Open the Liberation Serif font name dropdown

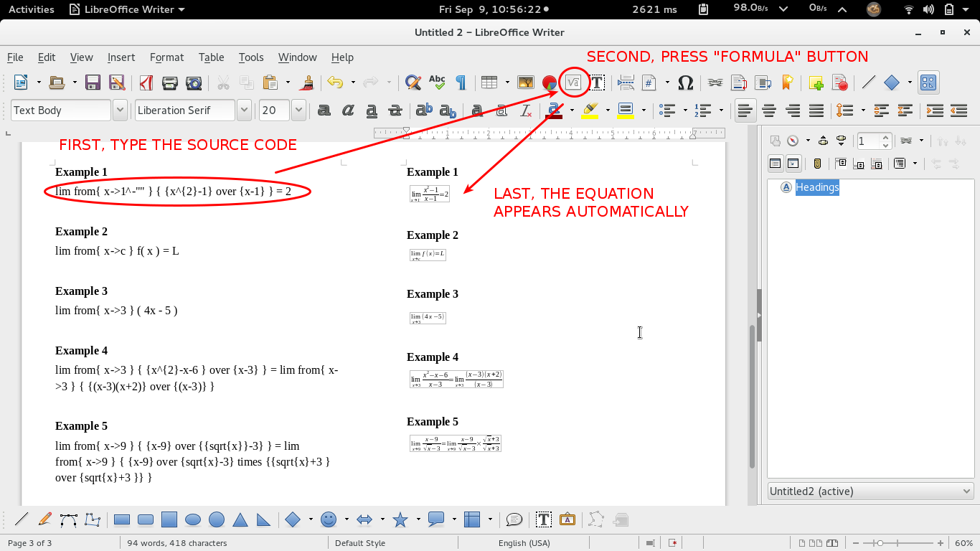tap(243, 110)
